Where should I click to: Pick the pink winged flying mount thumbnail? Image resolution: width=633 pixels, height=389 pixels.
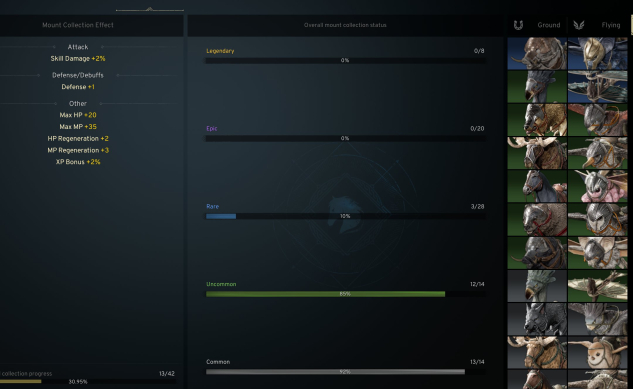597,186
